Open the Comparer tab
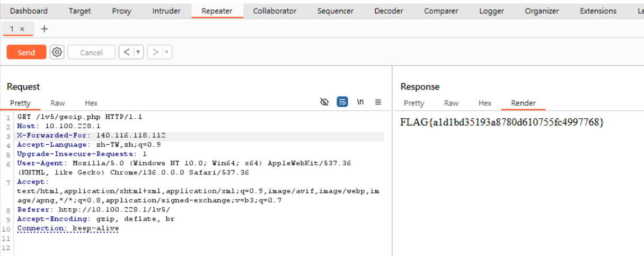Viewport: 644px width, 256px height. [442, 11]
